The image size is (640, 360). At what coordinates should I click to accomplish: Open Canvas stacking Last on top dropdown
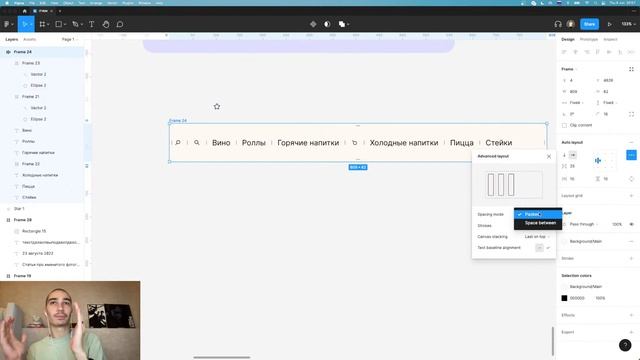537,237
